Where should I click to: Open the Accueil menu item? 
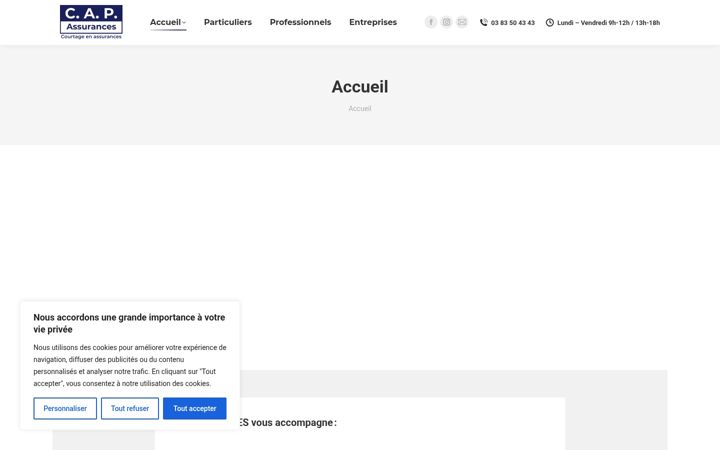pos(165,22)
